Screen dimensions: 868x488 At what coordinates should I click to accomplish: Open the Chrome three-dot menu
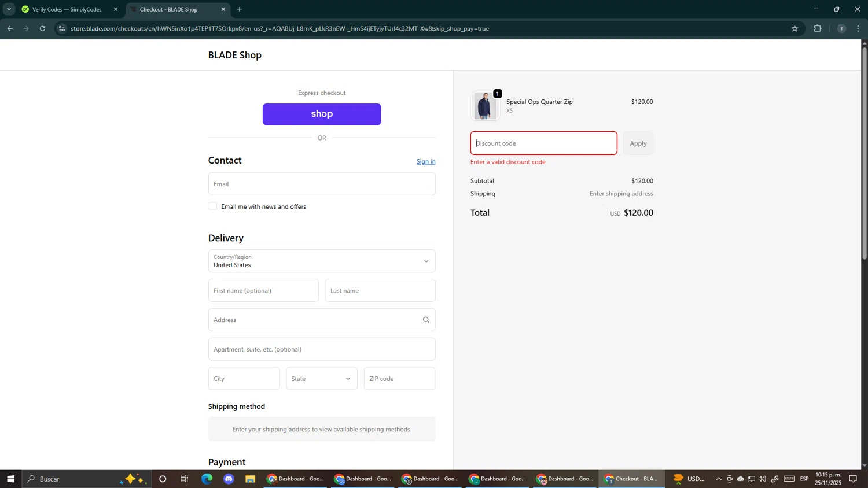click(x=858, y=28)
